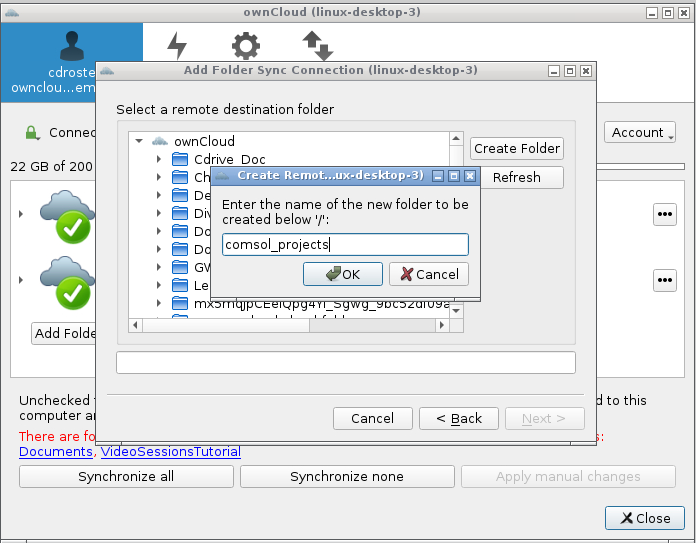Screen dimensions: 696x543
Task: Confirm folder name with OK button
Action: [x=343, y=274]
